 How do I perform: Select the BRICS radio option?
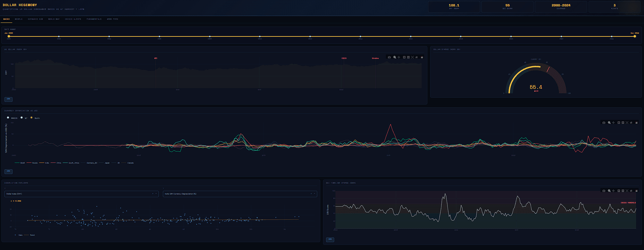[8, 118]
